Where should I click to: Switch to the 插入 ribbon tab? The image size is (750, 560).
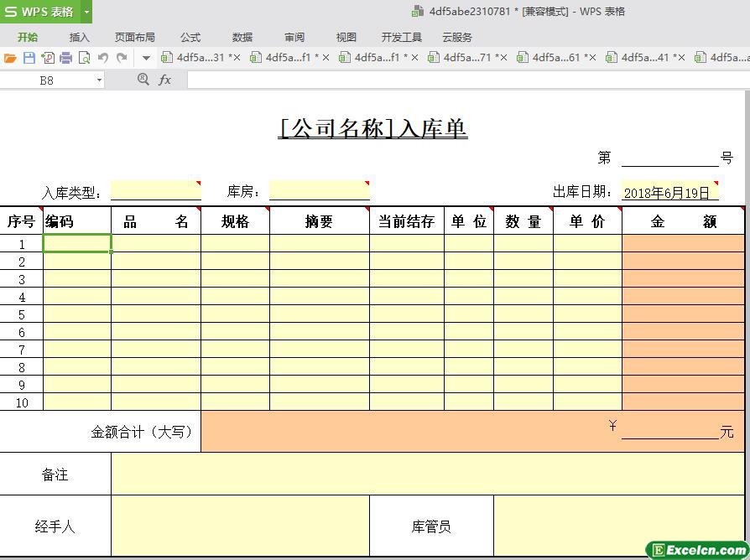(x=80, y=37)
